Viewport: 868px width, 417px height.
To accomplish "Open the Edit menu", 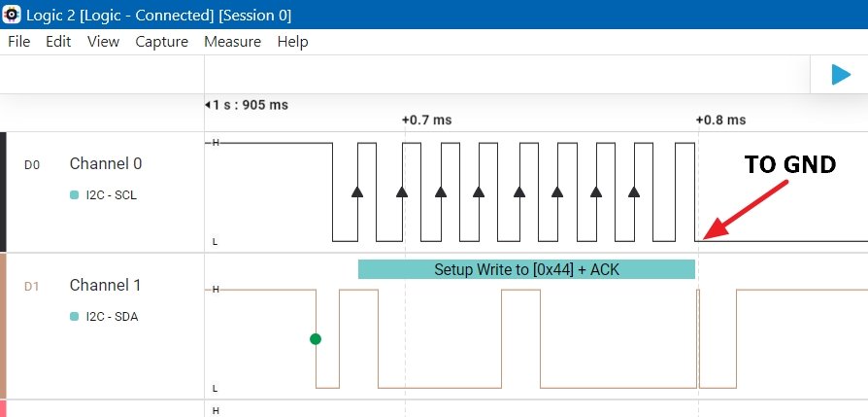I will click(x=58, y=42).
